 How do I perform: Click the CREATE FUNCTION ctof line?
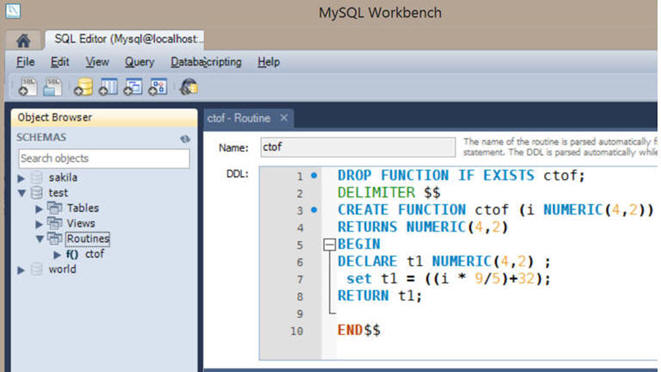coord(495,210)
